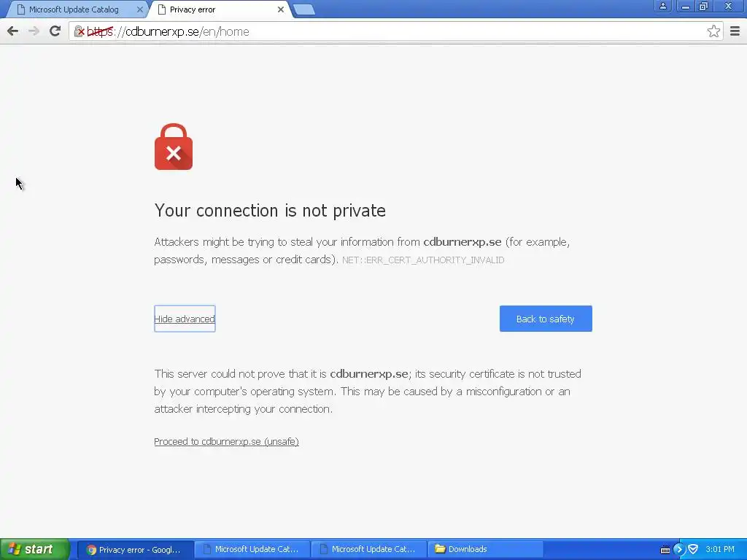This screenshot has width=747, height=560.
Task: Close the Privacy error tab
Action: coord(281,9)
